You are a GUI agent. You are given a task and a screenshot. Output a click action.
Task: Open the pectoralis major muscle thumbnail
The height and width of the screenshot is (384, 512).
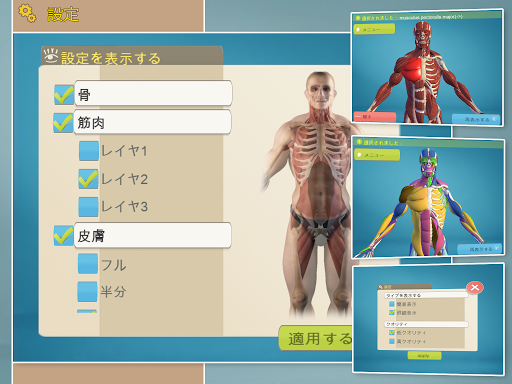[428, 68]
